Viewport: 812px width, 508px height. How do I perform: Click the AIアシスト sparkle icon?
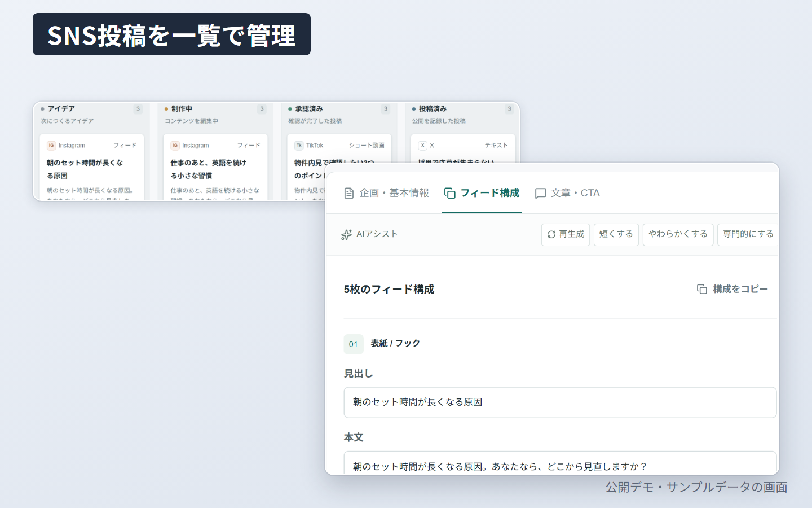click(x=346, y=234)
